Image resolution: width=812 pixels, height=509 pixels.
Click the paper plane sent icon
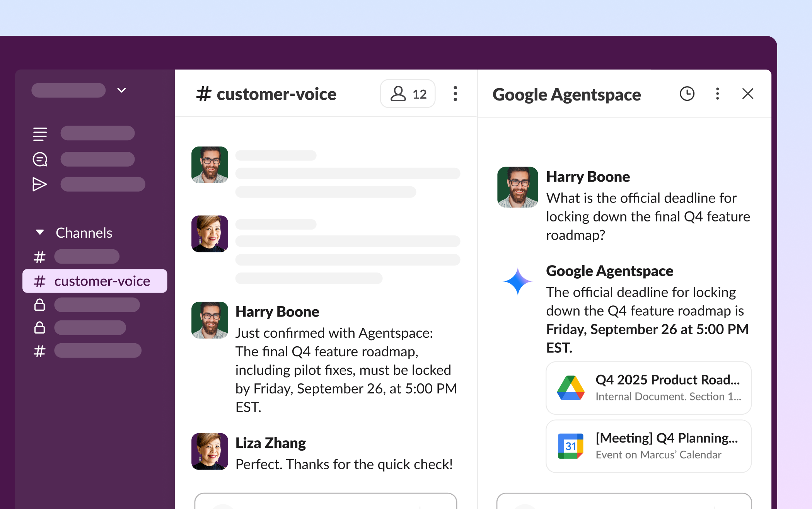coord(40,184)
